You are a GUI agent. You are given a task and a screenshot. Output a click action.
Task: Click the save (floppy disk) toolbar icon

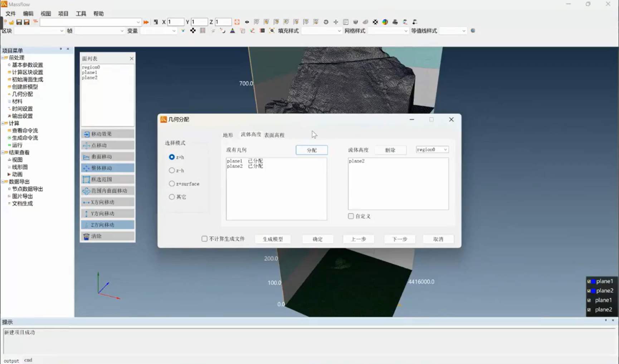coord(19,22)
